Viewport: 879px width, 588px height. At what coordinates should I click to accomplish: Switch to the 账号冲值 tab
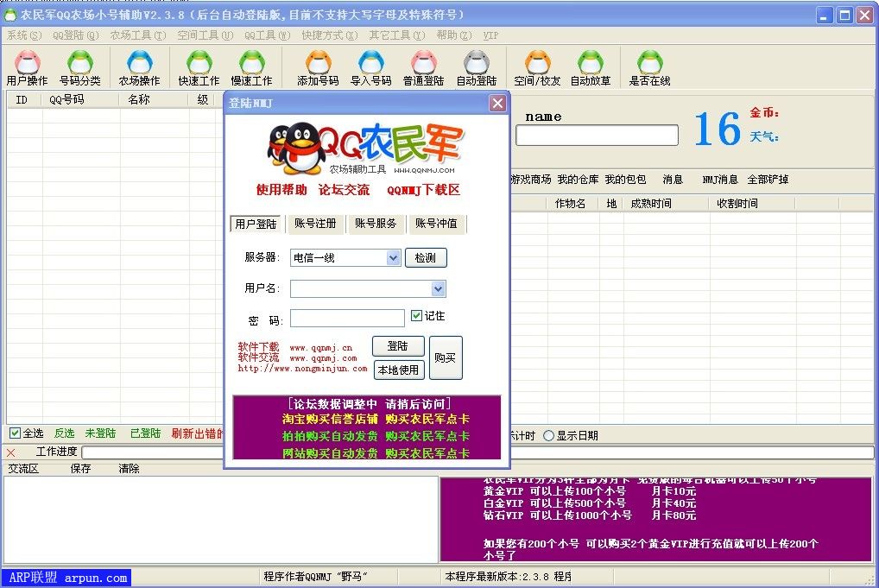(x=436, y=224)
